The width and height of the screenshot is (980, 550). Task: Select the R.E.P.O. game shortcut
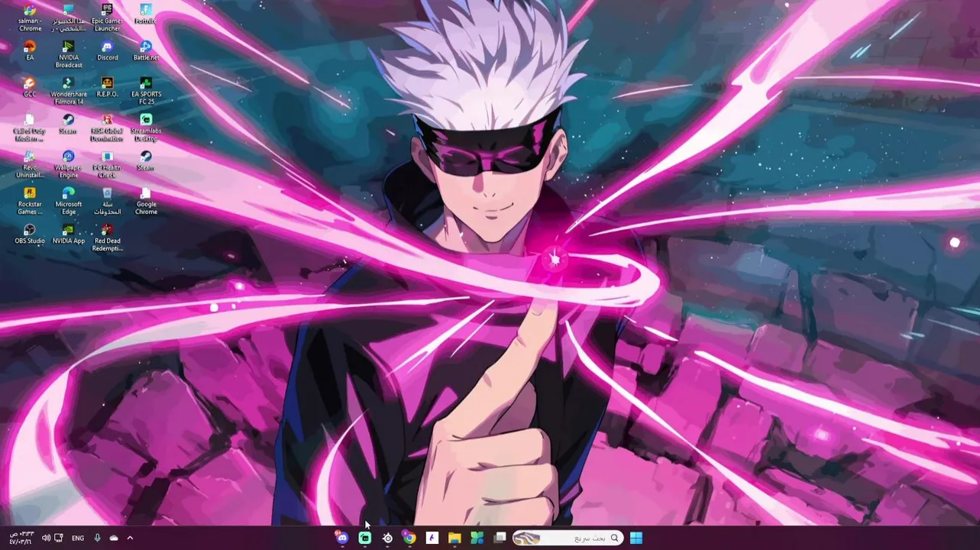click(x=107, y=87)
